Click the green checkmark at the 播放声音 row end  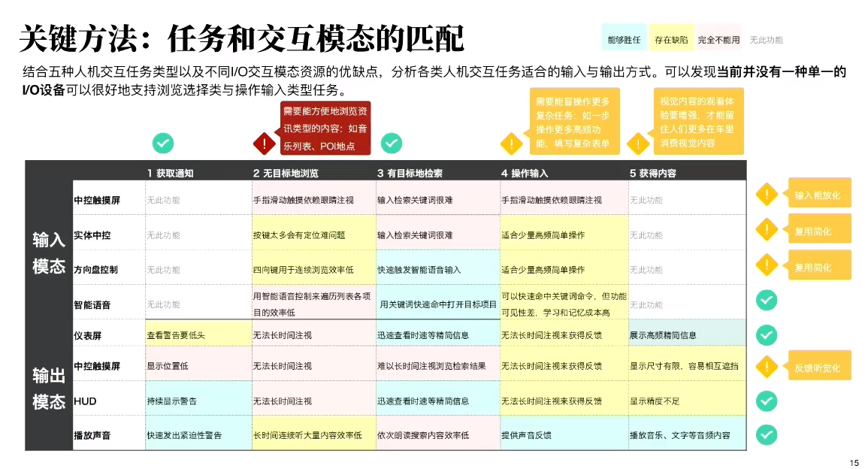pos(766,434)
